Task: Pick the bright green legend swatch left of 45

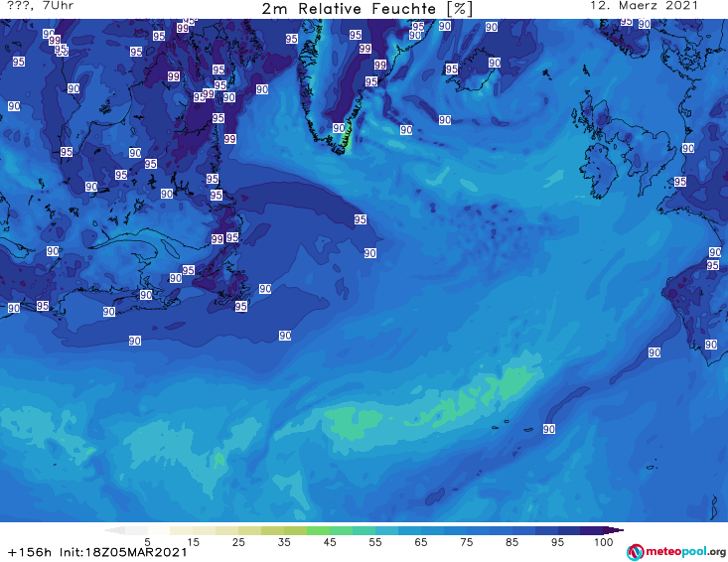Action: (318, 530)
